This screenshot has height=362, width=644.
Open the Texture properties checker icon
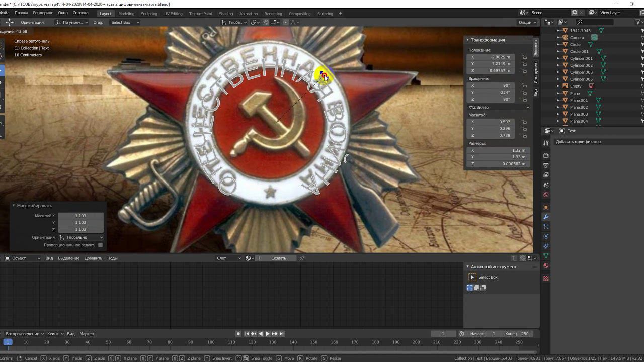point(546,278)
